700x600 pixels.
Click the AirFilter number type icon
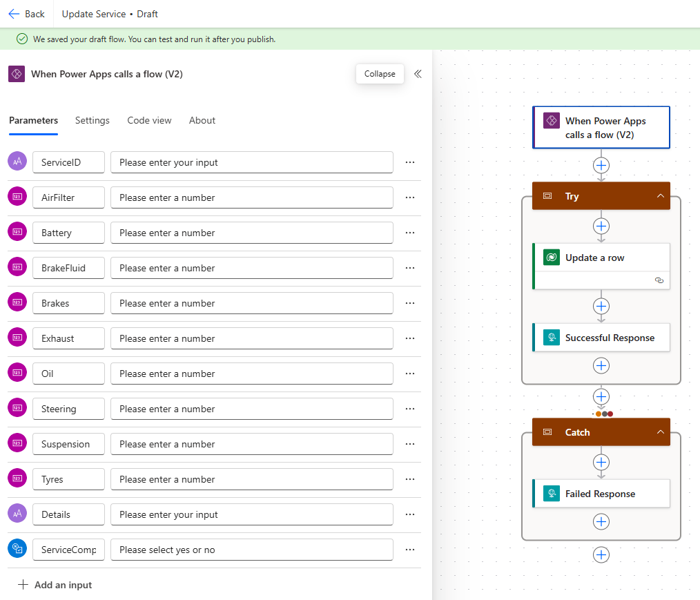[x=17, y=197]
